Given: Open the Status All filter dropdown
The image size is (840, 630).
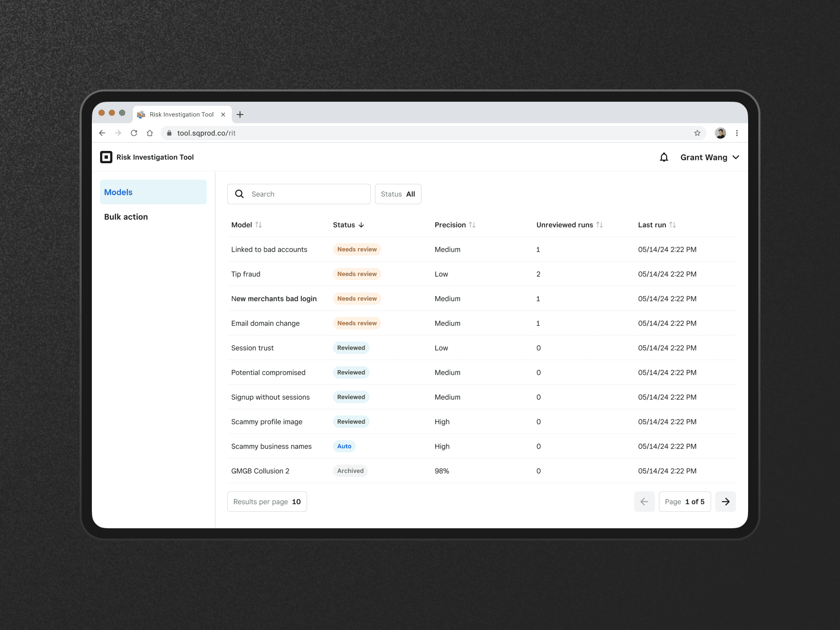Looking at the screenshot, I should [x=397, y=194].
